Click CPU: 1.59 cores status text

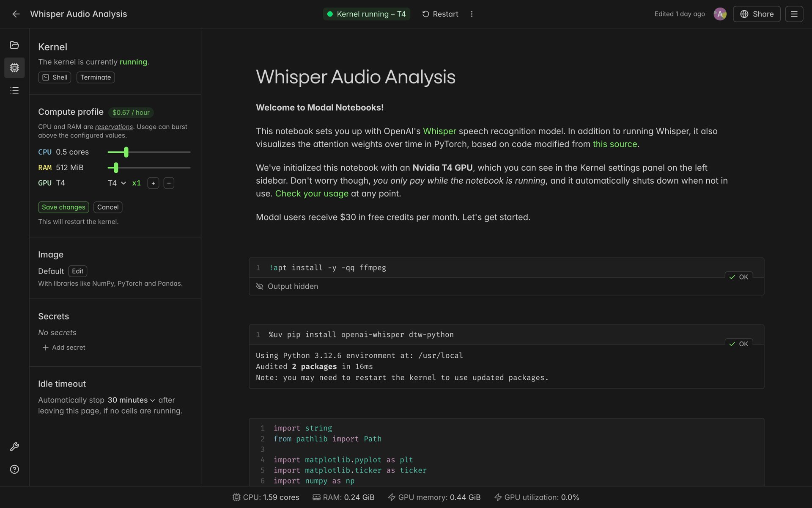[x=271, y=497]
